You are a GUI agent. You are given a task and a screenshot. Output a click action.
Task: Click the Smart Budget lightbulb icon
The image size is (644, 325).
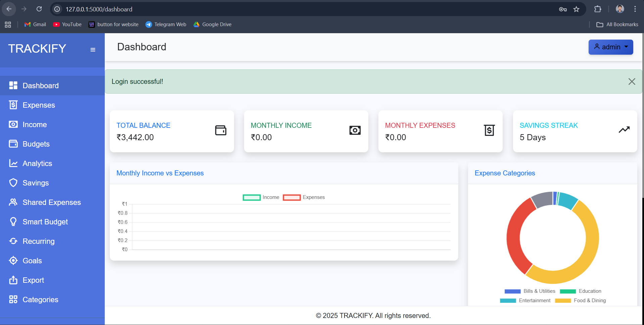click(13, 222)
